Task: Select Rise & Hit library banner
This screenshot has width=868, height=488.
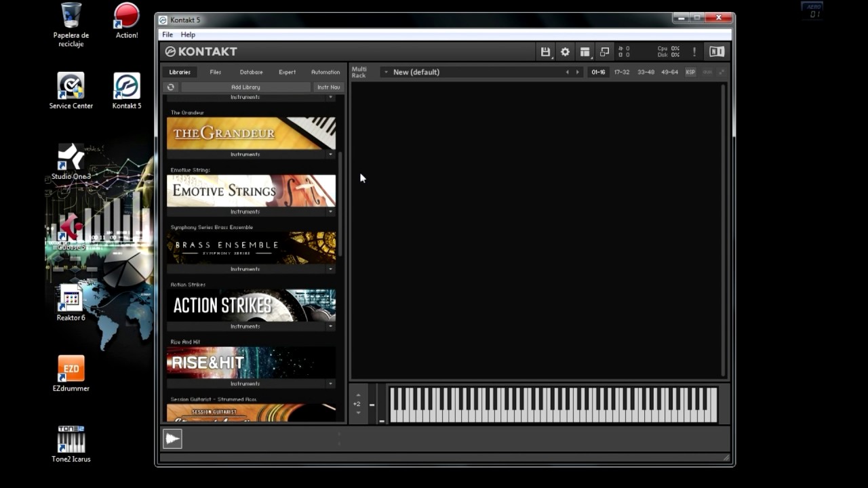Action: pyautogui.click(x=251, y=363)
